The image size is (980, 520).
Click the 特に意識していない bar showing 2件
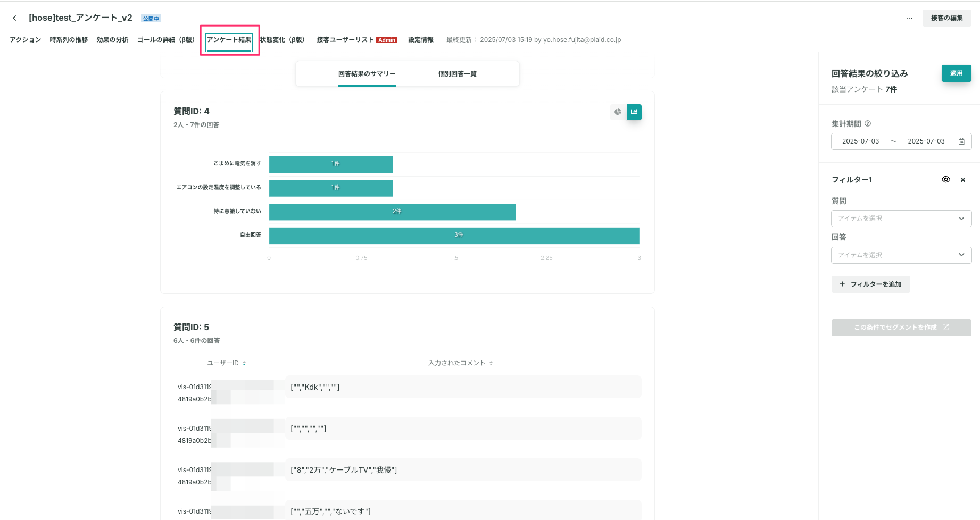click(x=393, y=212)
